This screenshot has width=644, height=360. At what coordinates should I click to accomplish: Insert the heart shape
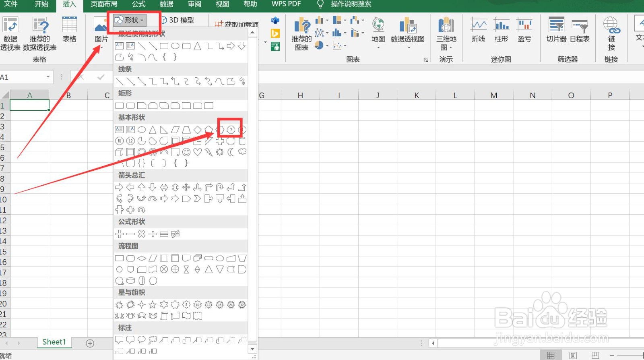click(197, 152)
